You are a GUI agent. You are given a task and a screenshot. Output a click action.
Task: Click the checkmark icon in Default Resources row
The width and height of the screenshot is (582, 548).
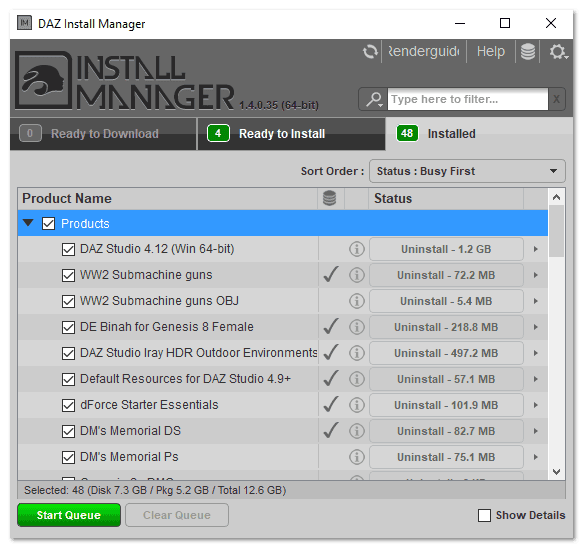coord(331,378)
